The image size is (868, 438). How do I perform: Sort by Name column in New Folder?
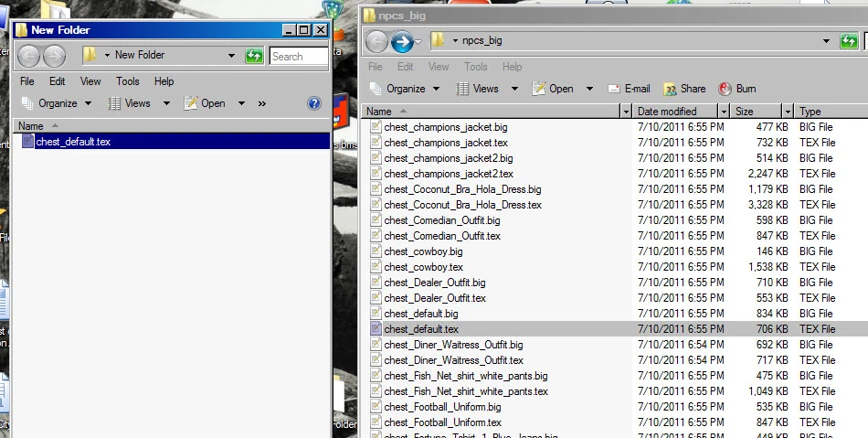click(x=172, y=125)
